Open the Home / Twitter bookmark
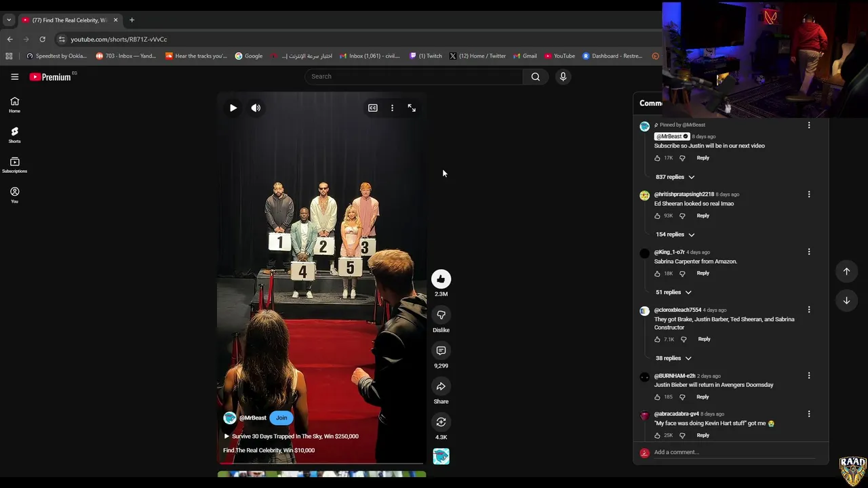This screenshot has height=488, width=868. (477, 56)
